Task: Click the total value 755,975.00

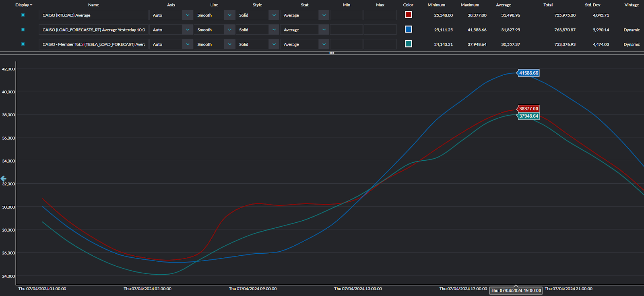Action: (x=565, y=15)
